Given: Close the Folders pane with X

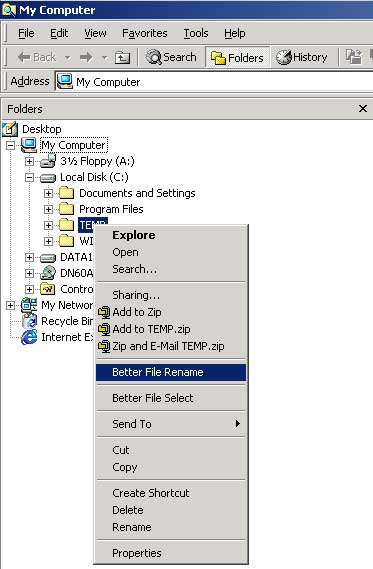Looking at the screenshot, I should (x=362, y=109).
